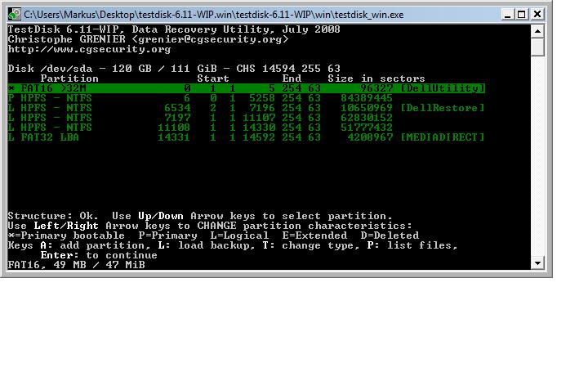588x368 pixels.
Task: Close the testdisk_win.exe console window
Action: pyautogui.click(x=537, y=15)
